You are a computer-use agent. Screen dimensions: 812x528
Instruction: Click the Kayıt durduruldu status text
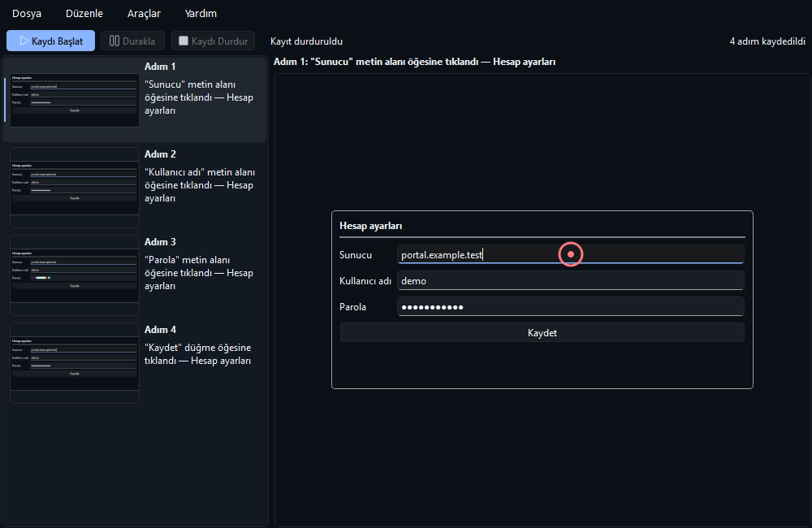[307, 41]
